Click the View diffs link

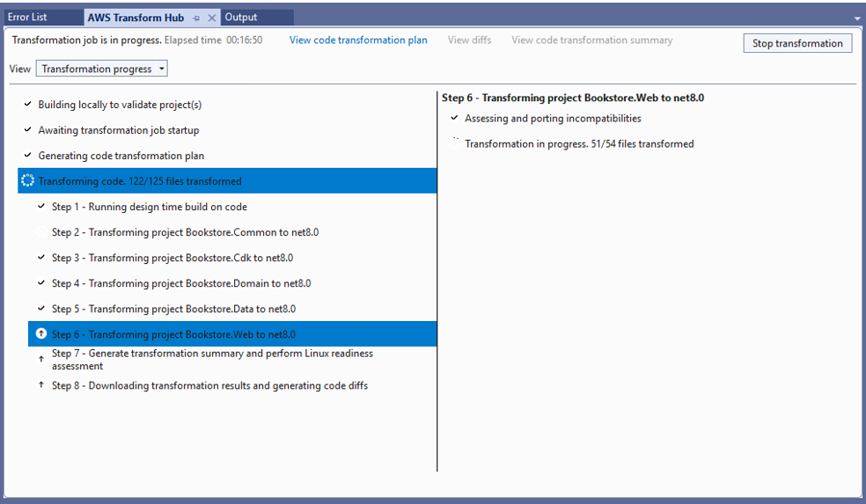469,40
